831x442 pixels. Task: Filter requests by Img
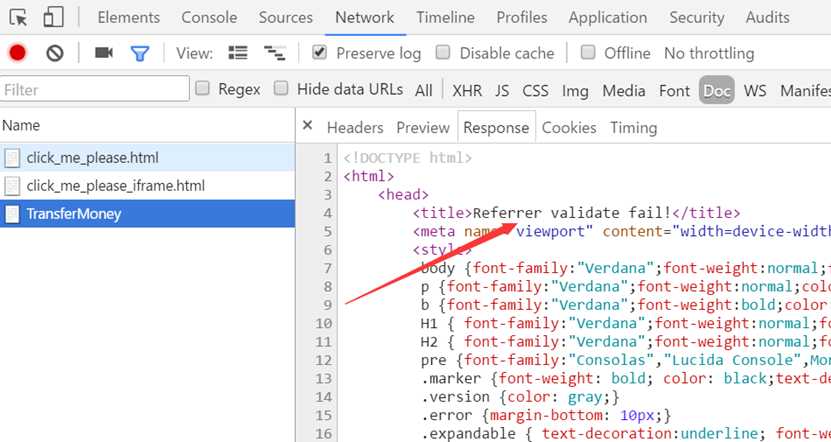coord(575,91)
